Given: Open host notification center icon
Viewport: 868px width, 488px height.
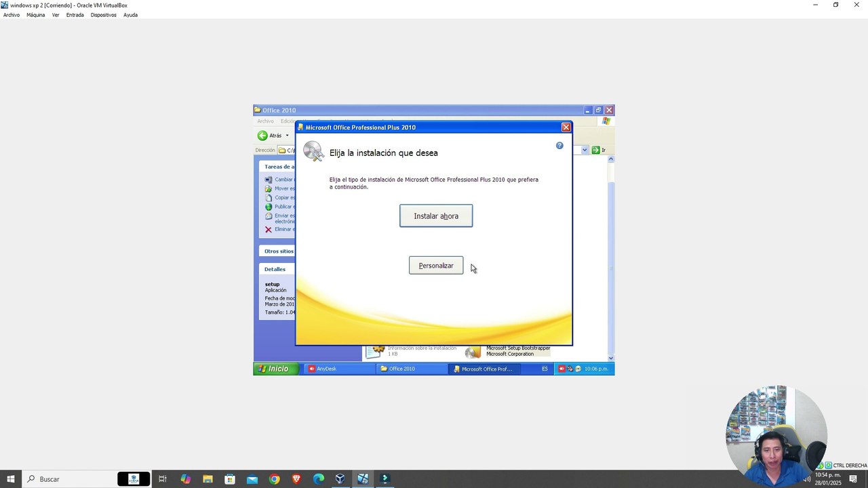Looking at the screenshot, I should coord(853,479).
